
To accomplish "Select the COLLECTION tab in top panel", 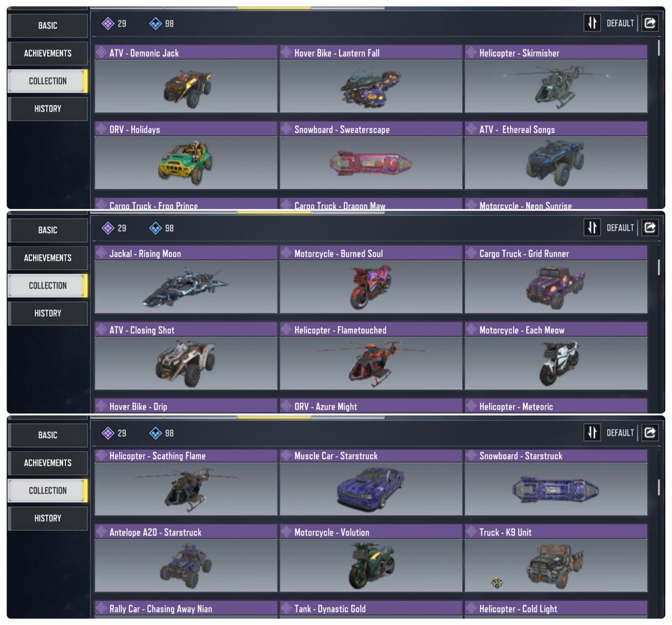I will coord(48,81).
